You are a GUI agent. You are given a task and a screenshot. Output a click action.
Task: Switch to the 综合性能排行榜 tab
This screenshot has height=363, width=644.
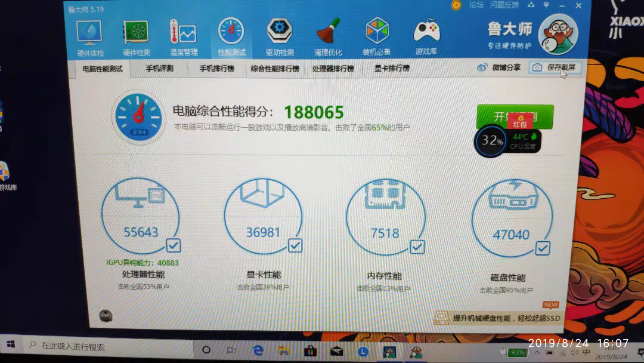pyautogui.click(x=275, y=69)
